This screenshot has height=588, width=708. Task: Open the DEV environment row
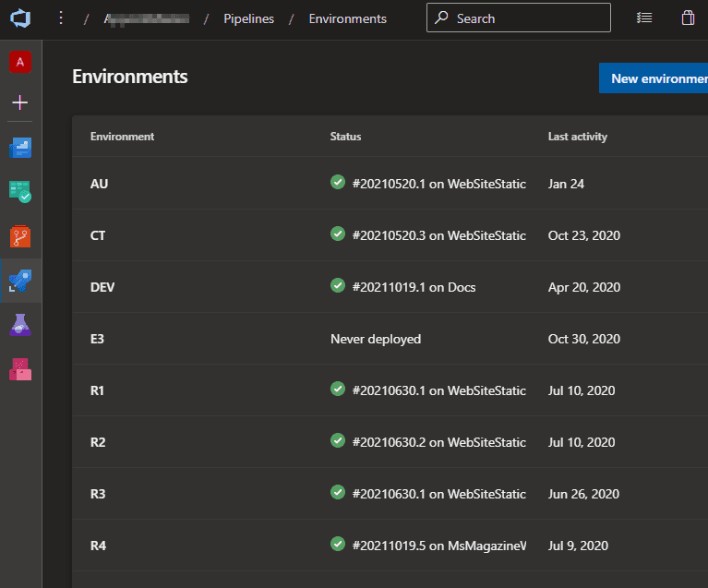pyautogui.click(x=102, y=287)
